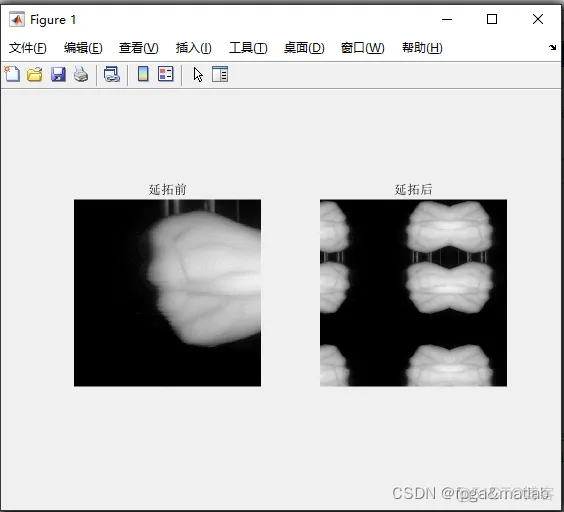Insert legend using the toolbar icon
The width and height of the screenshot is (564, 512).
(x=166, y=74)
